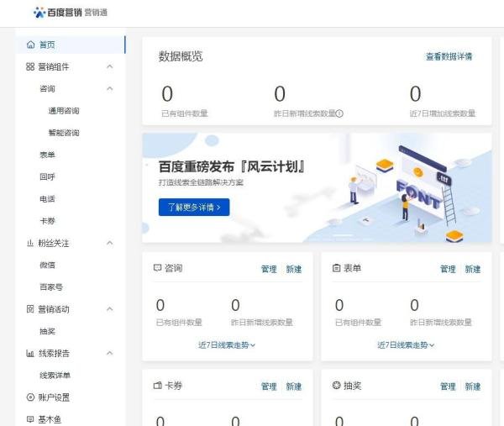Select 电话 in the sidebar
504x426 pixels.
47,199
